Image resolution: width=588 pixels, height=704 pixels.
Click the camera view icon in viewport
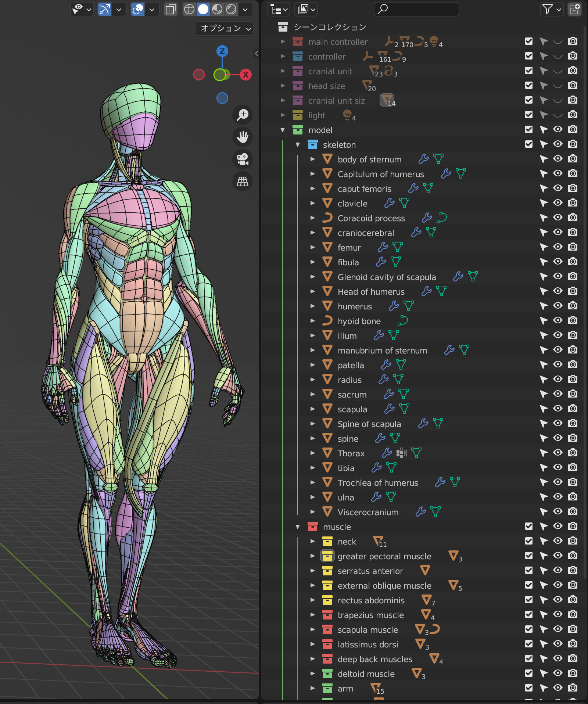coord(243,159)
